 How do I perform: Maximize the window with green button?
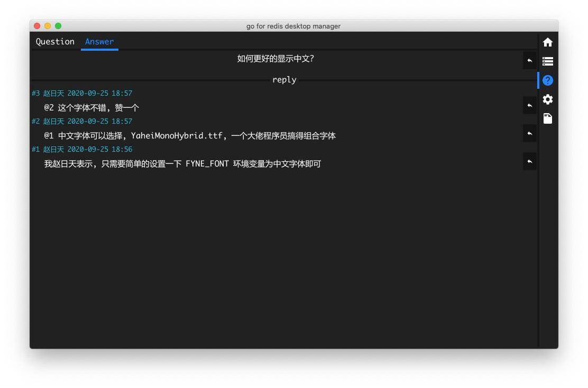pos(58,26)
